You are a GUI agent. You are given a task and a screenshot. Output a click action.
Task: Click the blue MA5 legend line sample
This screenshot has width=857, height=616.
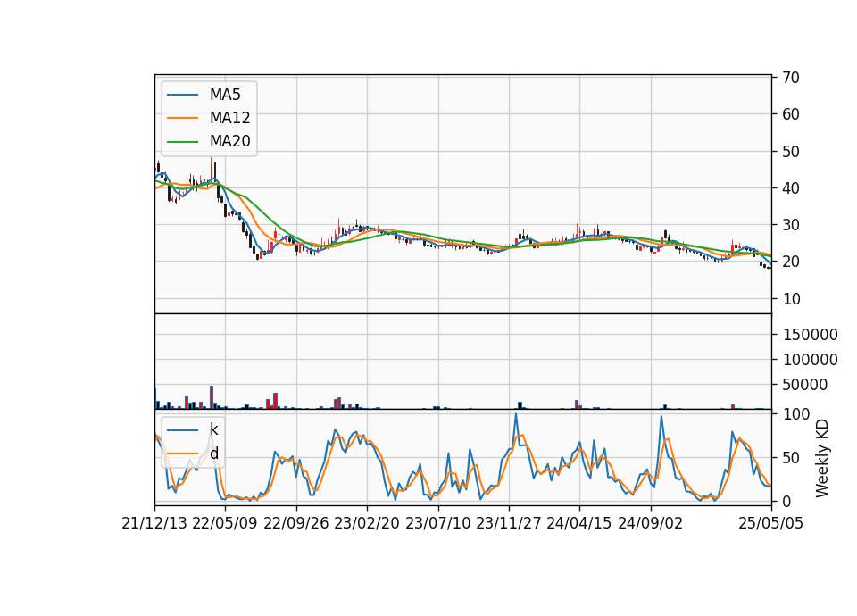(x=182, y=95)
